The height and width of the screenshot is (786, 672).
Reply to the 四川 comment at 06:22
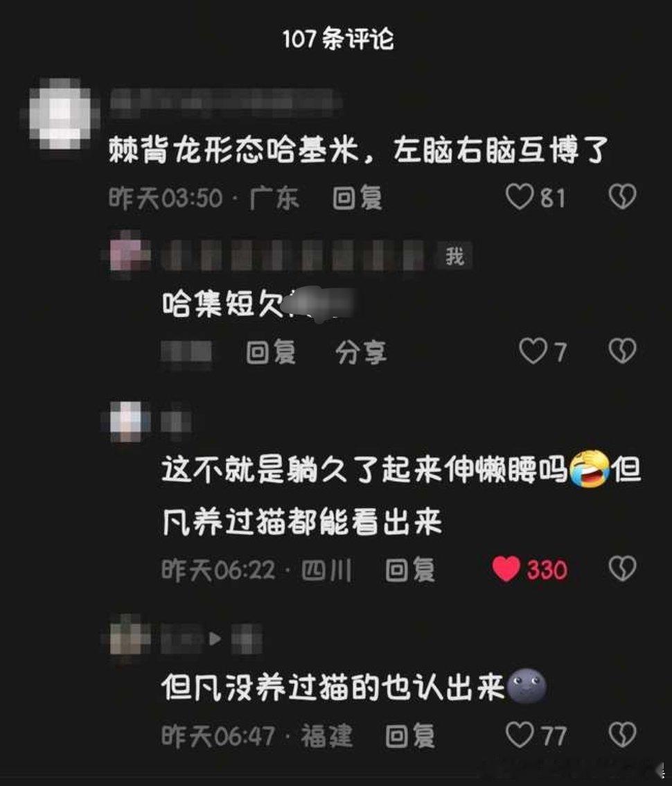coord(410,570)
